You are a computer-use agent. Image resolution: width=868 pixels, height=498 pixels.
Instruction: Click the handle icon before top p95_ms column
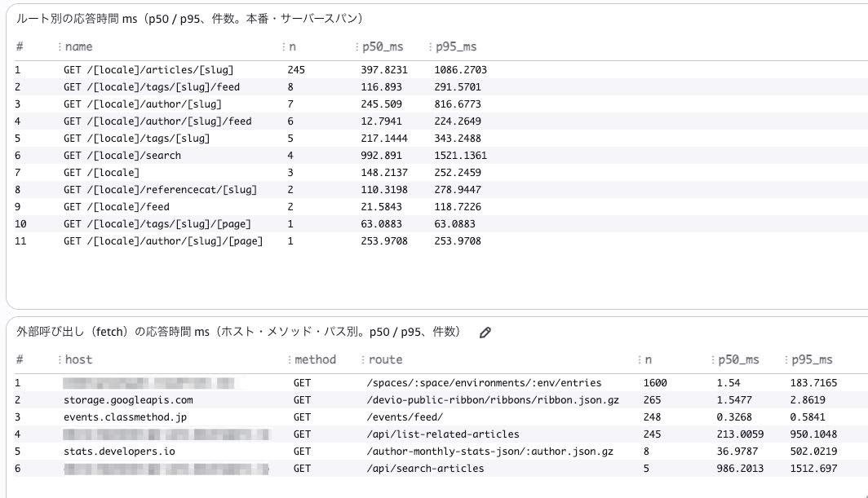[430, 47]
